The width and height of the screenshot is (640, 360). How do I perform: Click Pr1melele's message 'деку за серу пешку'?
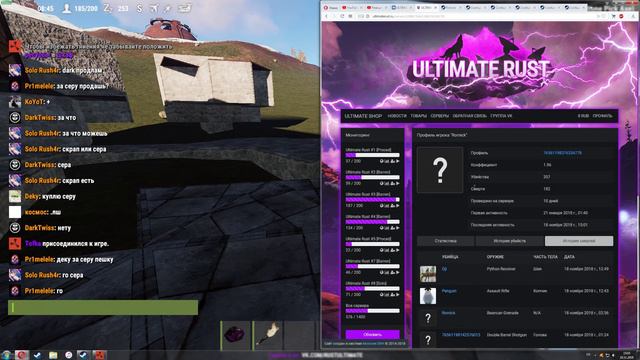tap(85, 260)
